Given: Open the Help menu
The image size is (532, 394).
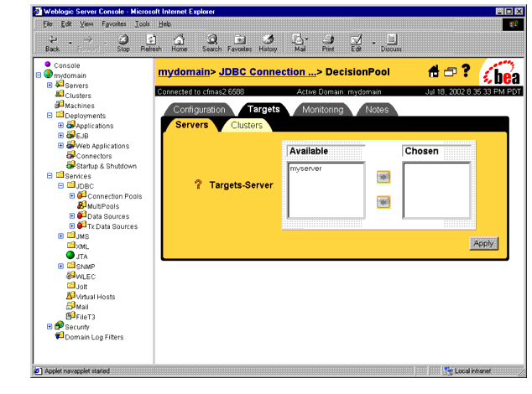Looking at the screenshot, I should tap(165, 24).
